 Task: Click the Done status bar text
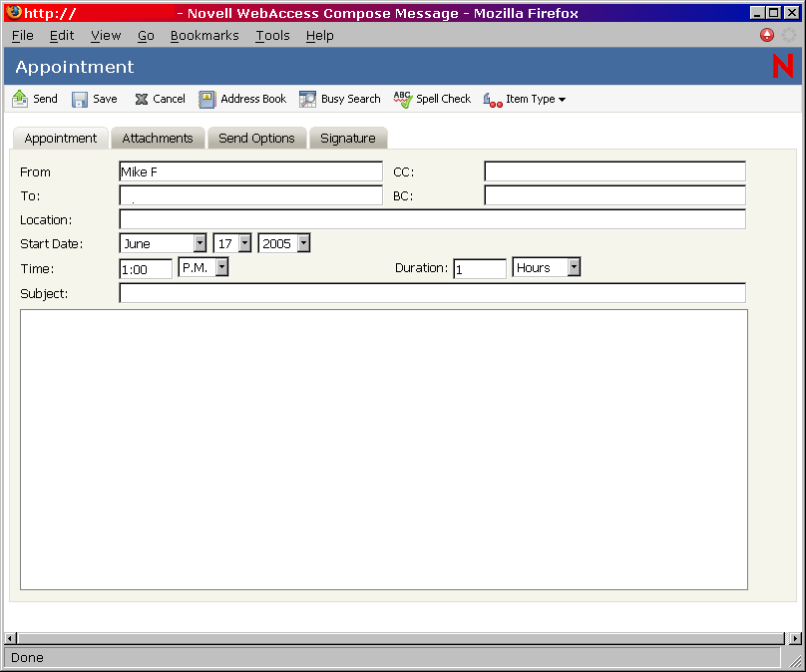pos(27,658)
